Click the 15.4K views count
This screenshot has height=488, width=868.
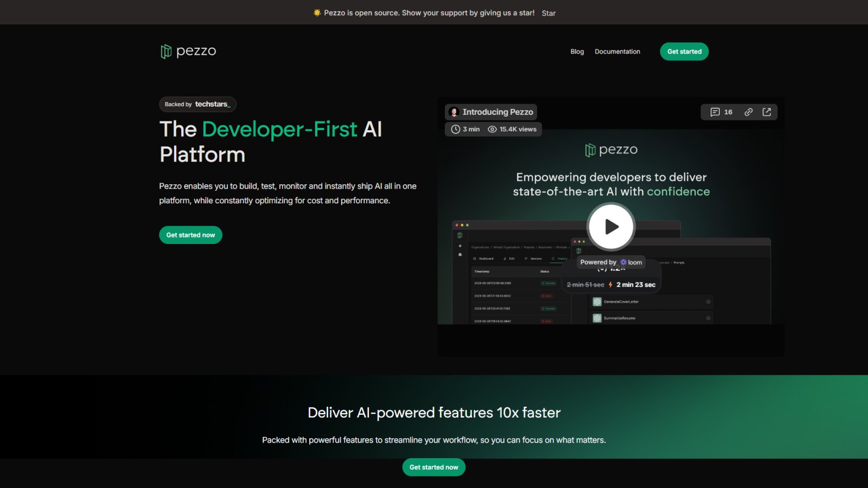tap(518, 129)
